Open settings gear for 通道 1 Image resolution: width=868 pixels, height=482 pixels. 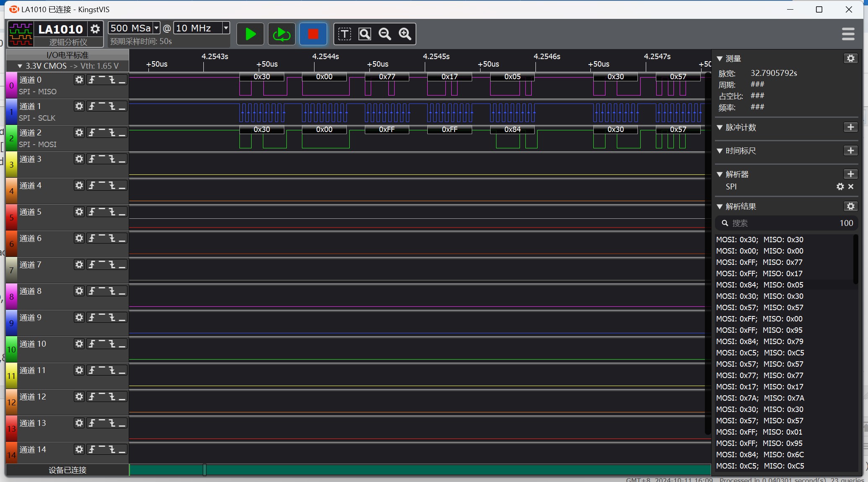(79, 106)
